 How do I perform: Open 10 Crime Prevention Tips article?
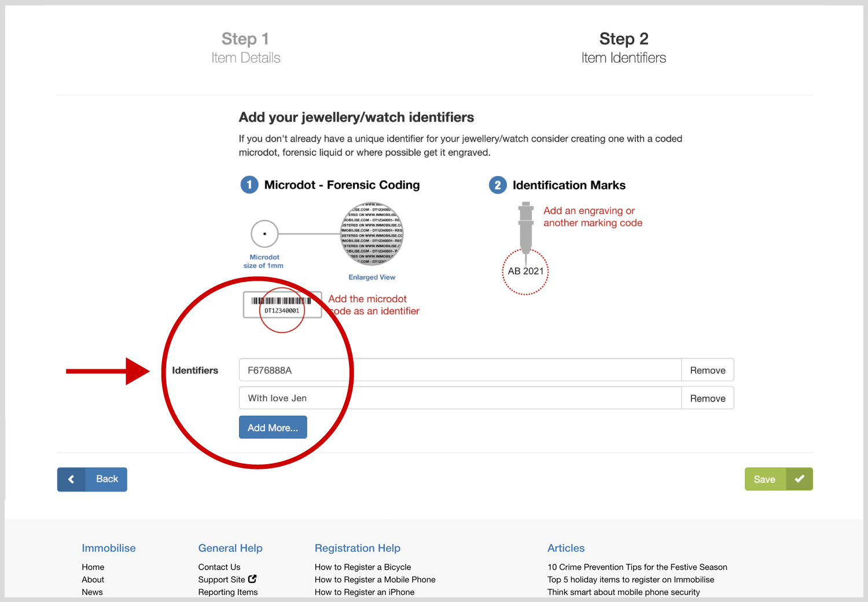[x=637, y=567]
